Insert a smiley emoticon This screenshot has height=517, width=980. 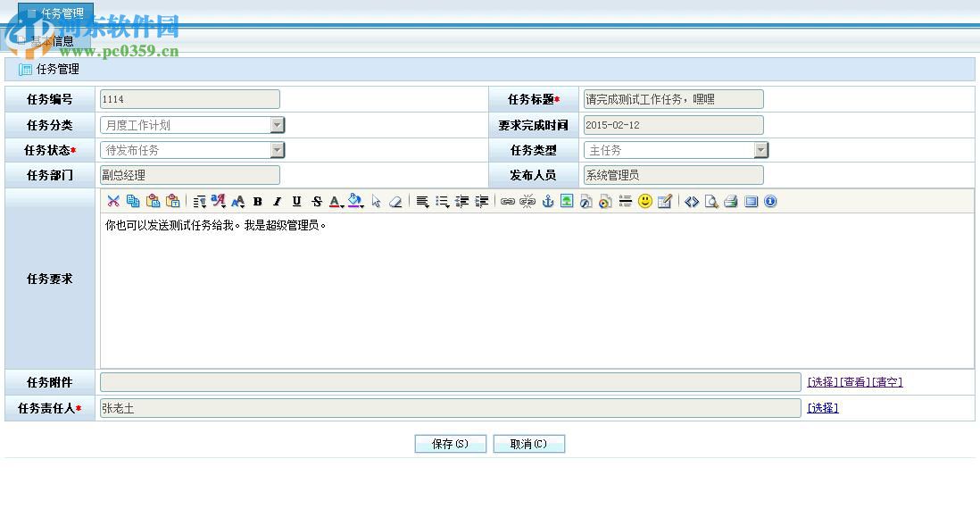pyautogui.click(x=644, y=201)
